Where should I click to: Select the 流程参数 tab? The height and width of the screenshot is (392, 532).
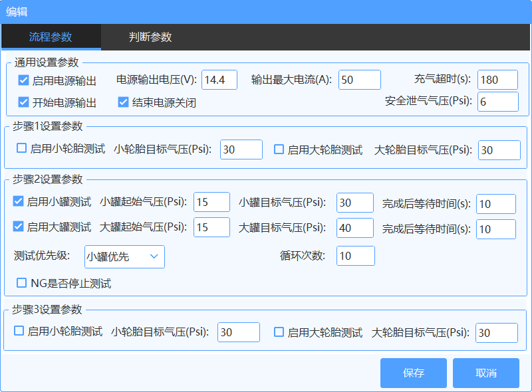pos(50,38)
